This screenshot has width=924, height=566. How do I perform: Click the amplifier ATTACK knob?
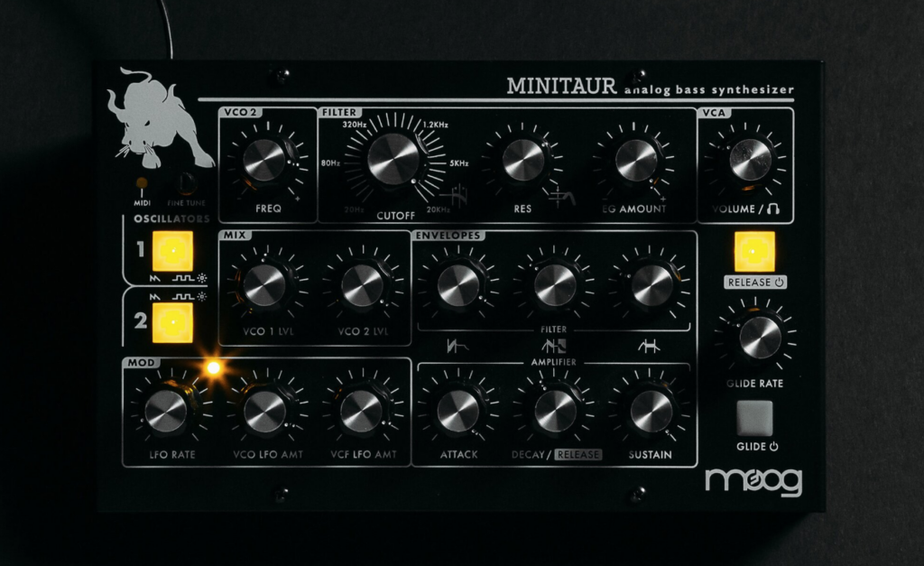tap(457, 411)
